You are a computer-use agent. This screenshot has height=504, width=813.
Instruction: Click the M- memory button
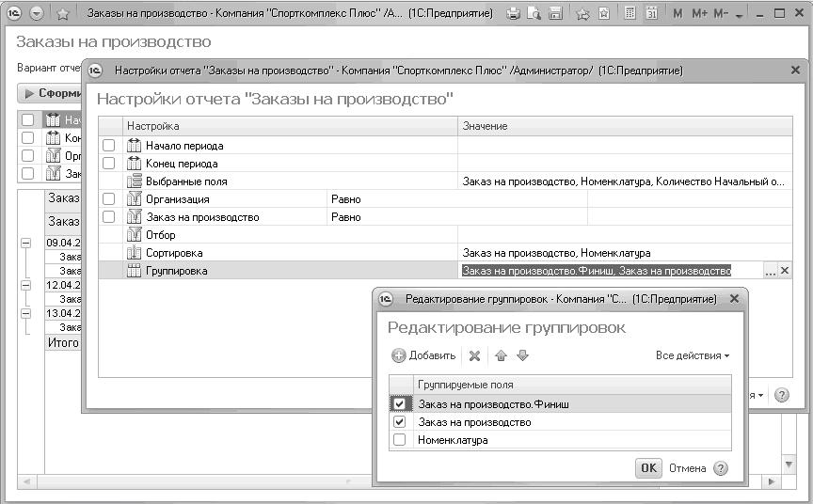coord(721,13)
